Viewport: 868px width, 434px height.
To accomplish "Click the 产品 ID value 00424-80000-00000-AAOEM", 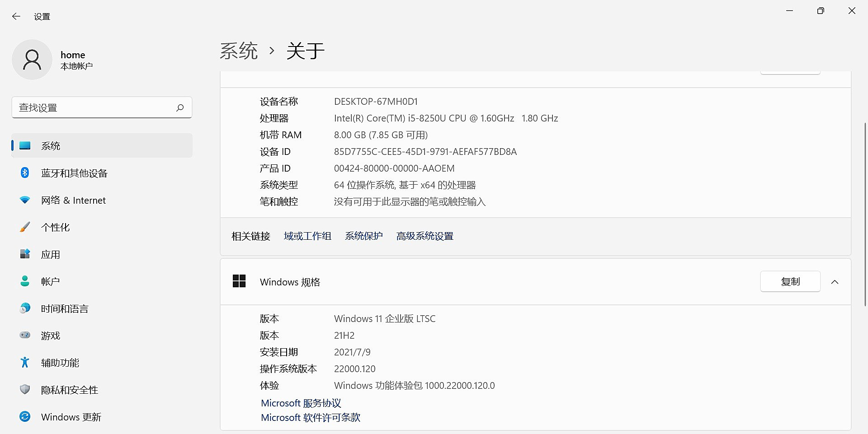I will [394, 168].
